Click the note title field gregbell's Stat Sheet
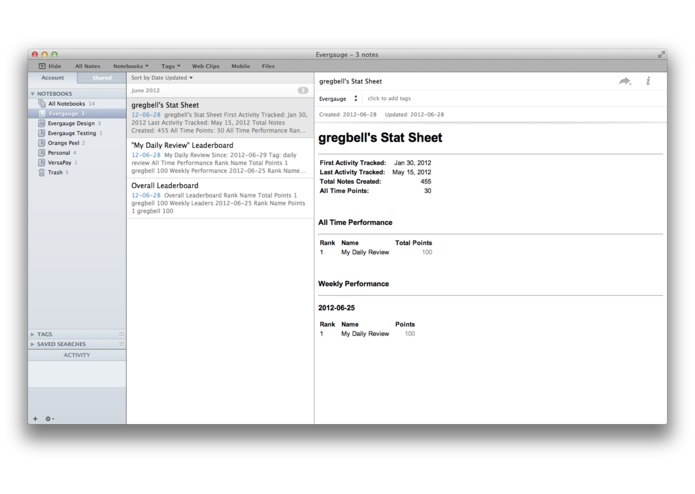 [x=350, y=81]
